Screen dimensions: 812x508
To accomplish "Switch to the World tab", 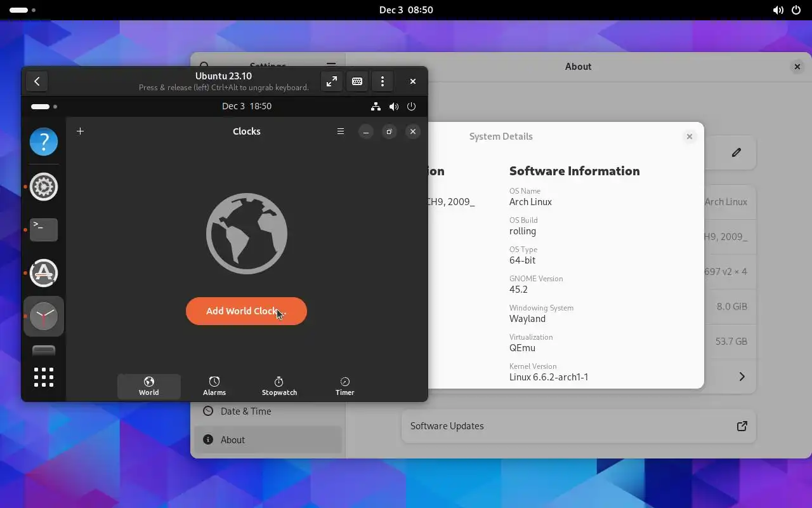I will 149,386.
